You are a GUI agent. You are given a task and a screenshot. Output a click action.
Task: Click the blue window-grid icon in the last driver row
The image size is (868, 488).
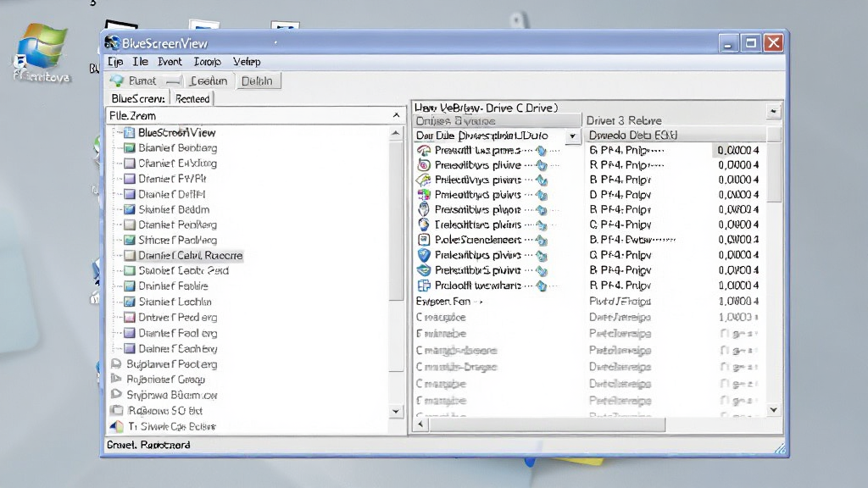[424, 286]
